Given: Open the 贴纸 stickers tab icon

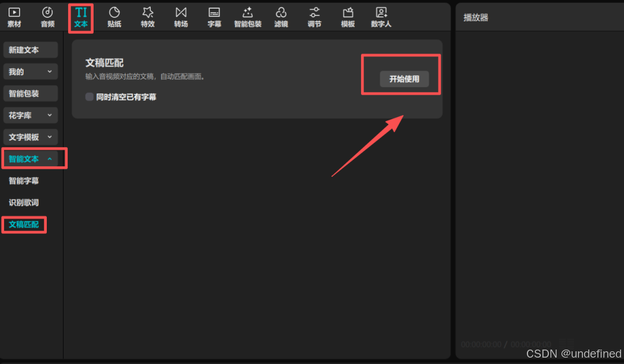Looking at the screenshot, I should coord(114,17).
